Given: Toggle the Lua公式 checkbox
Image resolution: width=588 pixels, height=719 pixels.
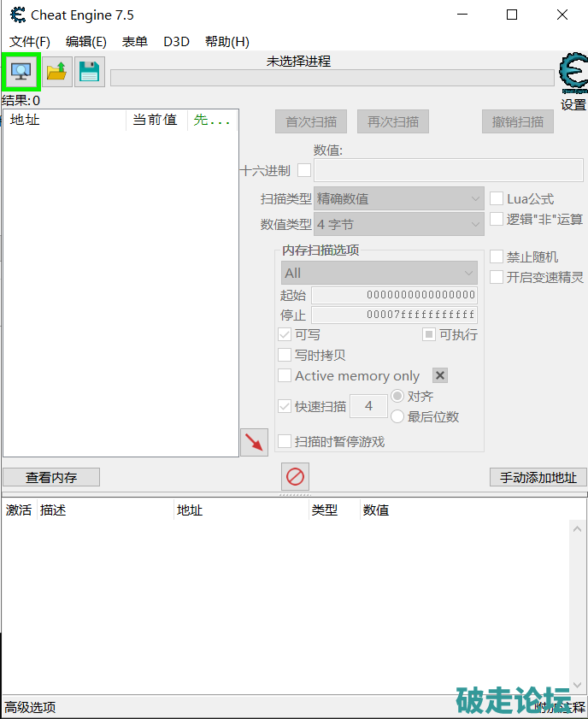Looking at the screenshot, I should (x=497, y=198).
